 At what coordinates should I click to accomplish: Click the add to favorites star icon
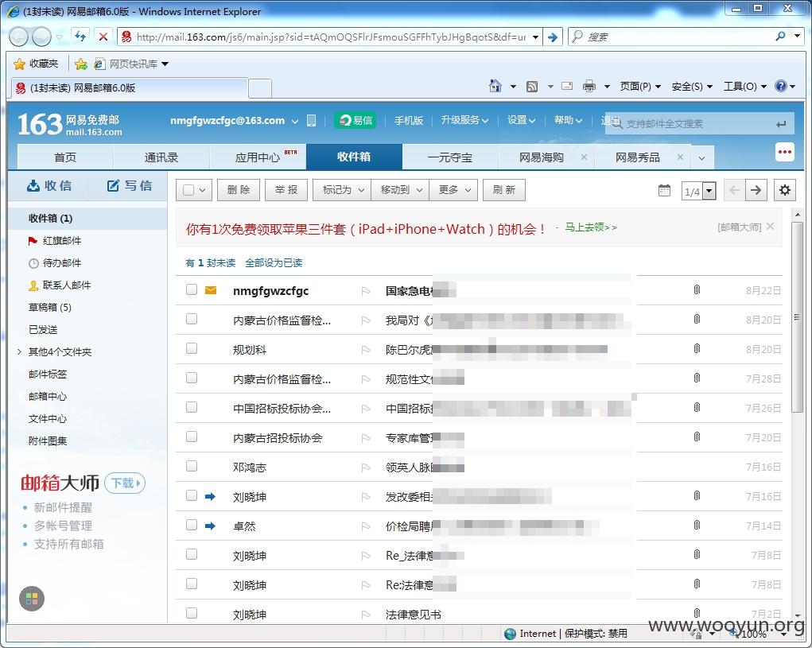(81, 64)
